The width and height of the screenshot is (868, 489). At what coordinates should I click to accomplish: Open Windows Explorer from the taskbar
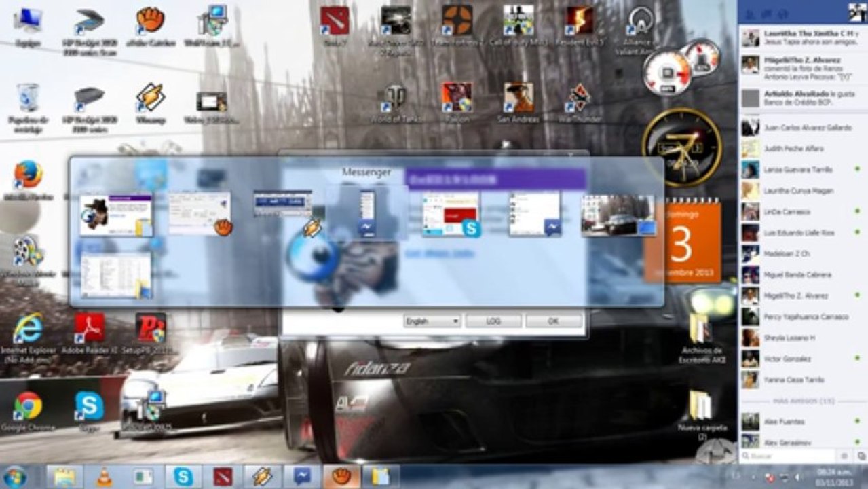(x=64, y=477)
